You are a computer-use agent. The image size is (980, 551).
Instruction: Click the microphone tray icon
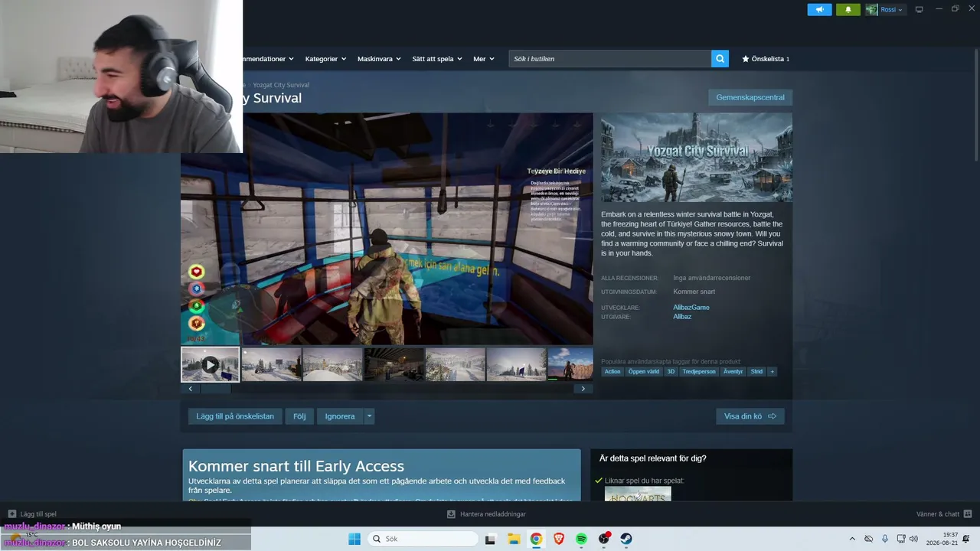pyautogui.click(x=884, y=539)
